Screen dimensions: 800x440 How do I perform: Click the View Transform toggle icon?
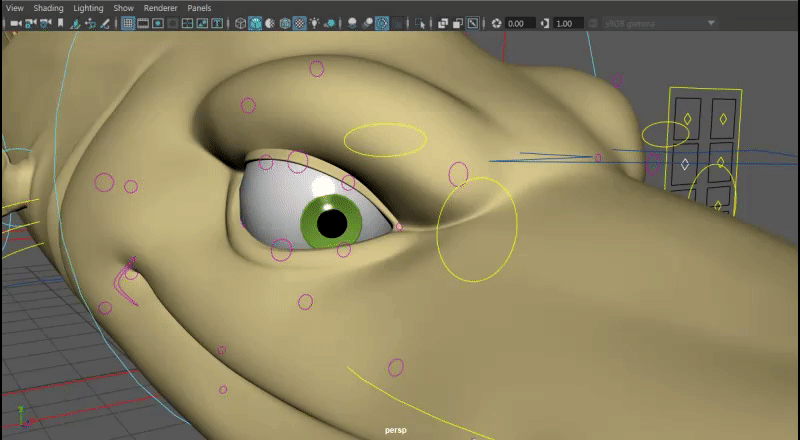coord(593,23)
